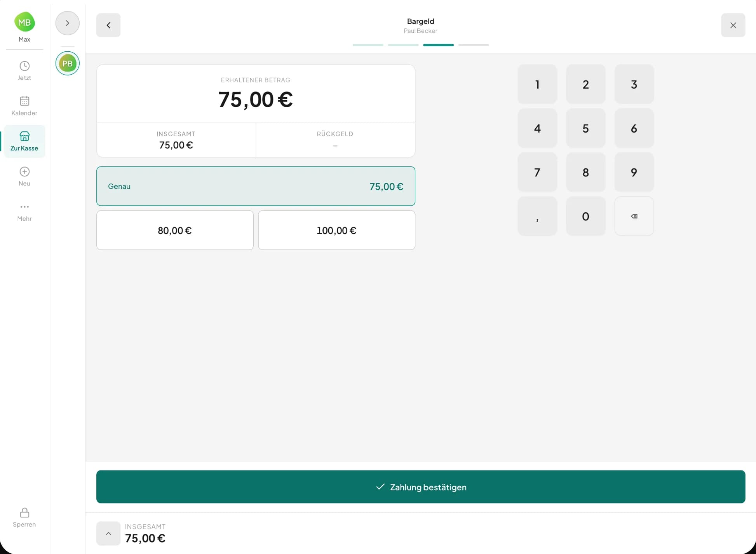Go back with the left chevron
This screenshot has width=756, height=554.
click(x=108, y=25)
